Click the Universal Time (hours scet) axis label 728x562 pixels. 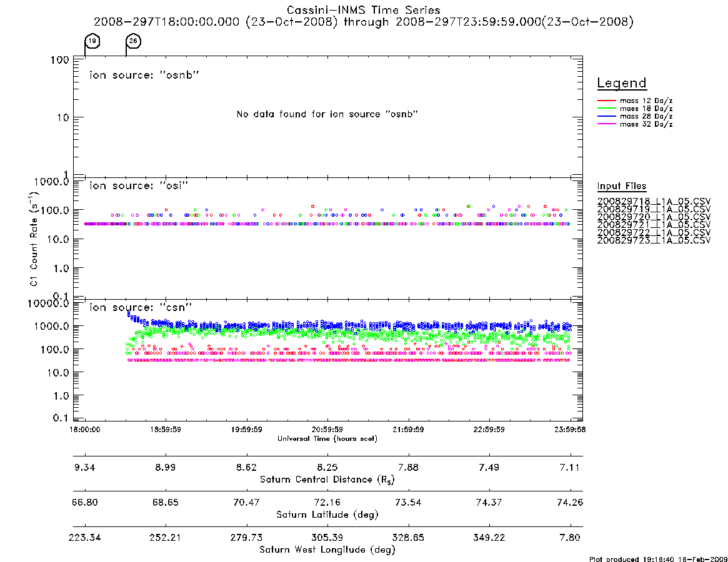(327, 438)
